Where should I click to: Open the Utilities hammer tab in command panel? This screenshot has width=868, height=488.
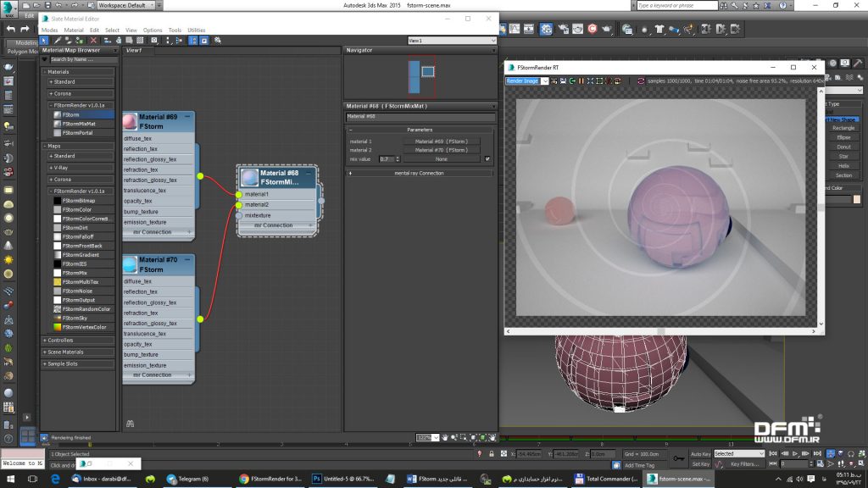pos(858,63)
